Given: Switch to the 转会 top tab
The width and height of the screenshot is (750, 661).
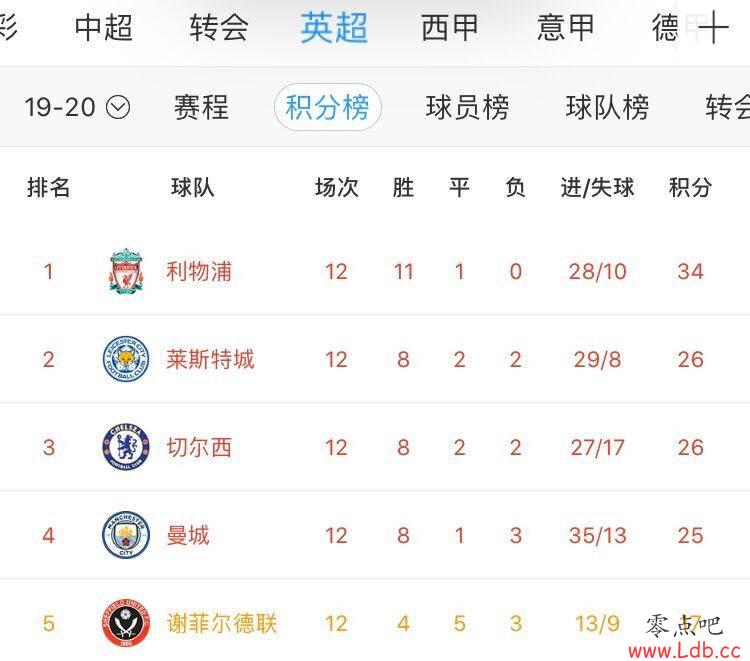Looking at the screenshot, I should point(219,27).
